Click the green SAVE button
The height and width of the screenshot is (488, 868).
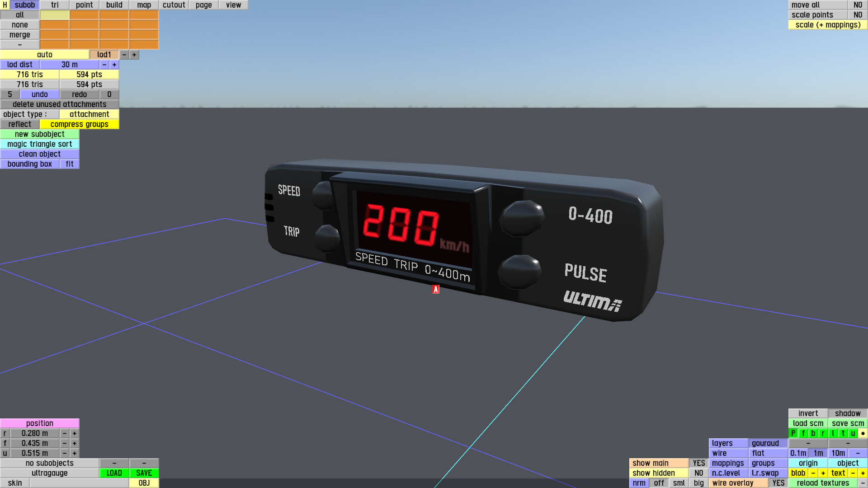[144, 473]
